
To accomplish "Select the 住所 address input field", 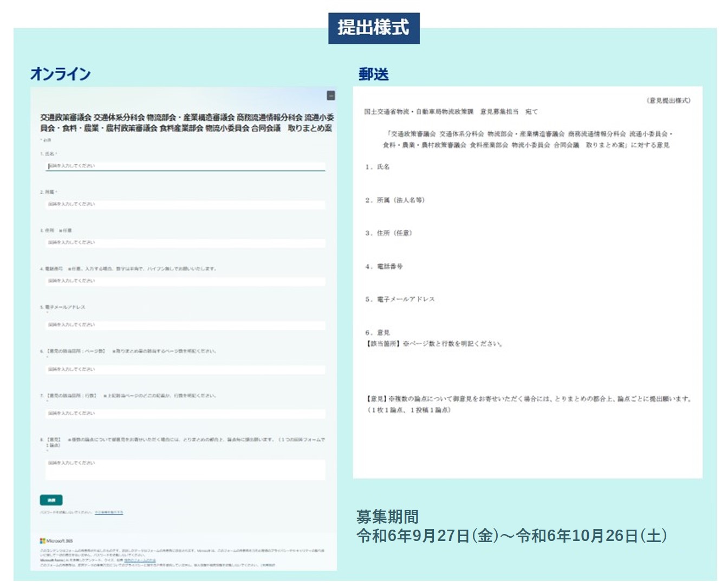I will [x=185, y=242].
